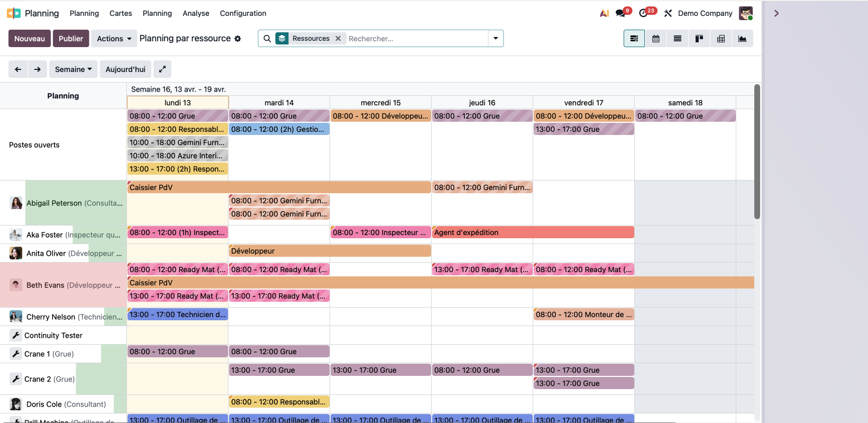Switch to the List view
This screenshot has width=868, height=423.
[x=677, y=39]
